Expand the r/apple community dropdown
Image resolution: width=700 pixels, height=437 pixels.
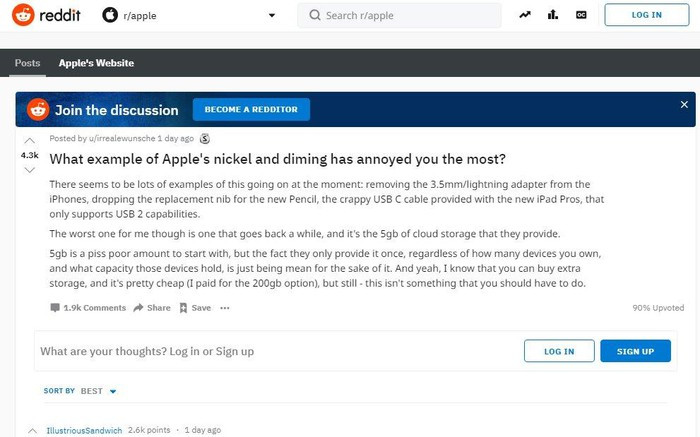pyautogui.click(x=271, y=16)
